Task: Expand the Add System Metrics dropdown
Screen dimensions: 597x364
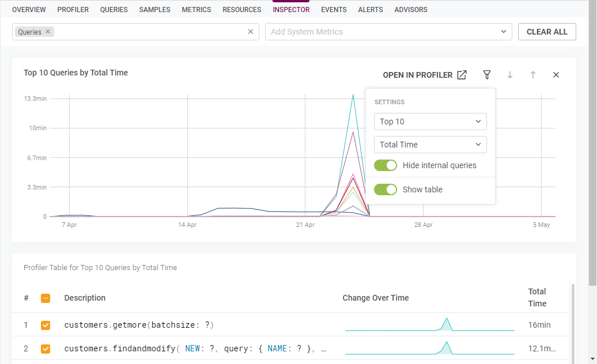Action: tap(504, 32)
